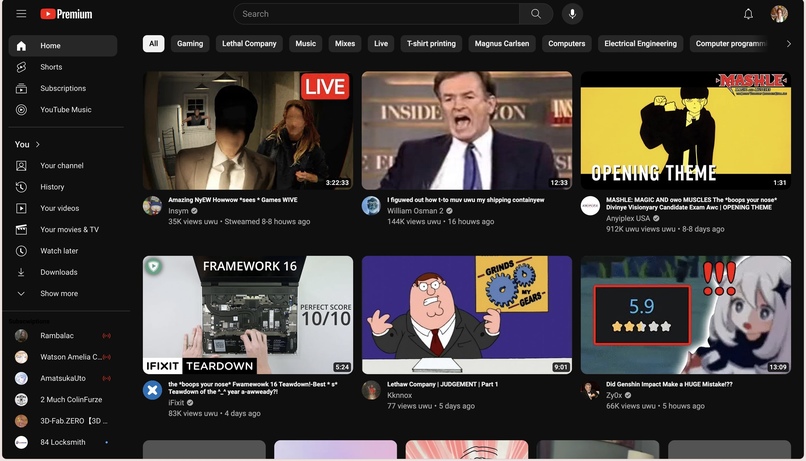
Task: Select the Magnus Carlsen chip
Action: click(x=502, y=44)
